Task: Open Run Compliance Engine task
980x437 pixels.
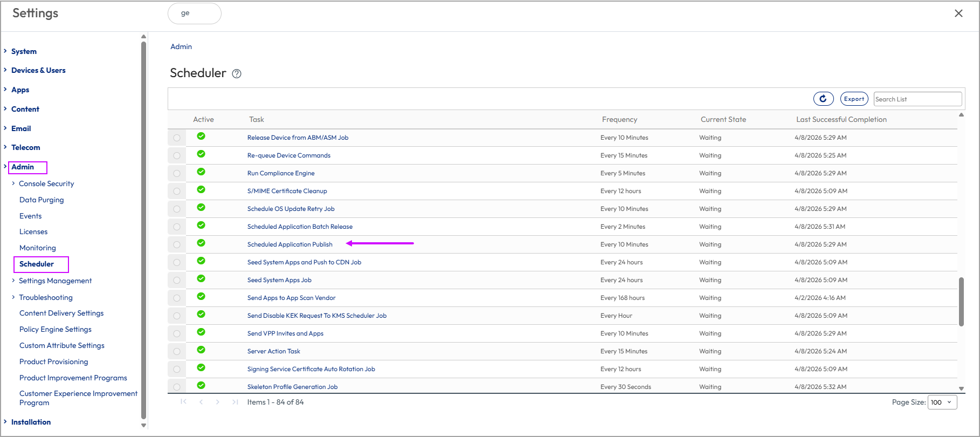Action: pyautogui.click(x=281, y=173)
